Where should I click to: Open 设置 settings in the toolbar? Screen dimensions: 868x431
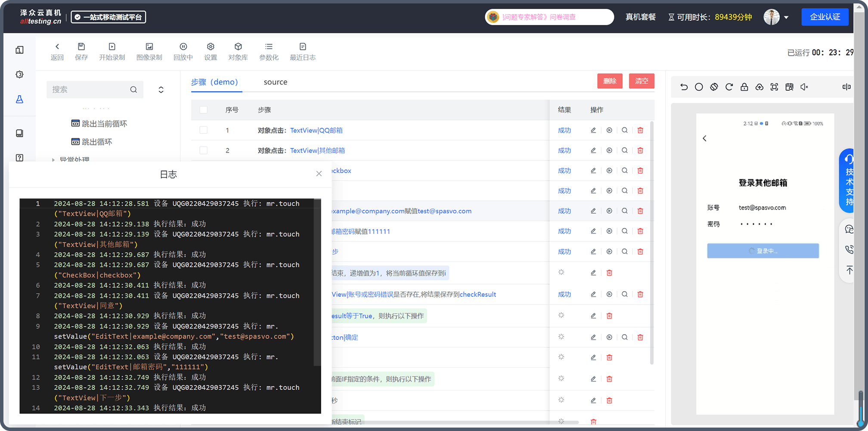pyautogui.click(x=211, y=51)
